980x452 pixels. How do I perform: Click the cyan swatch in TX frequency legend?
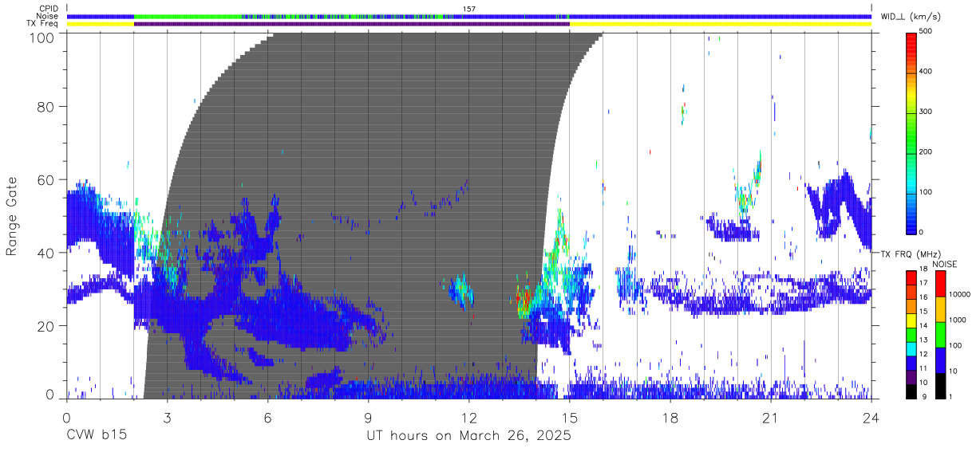pos(911,348)
